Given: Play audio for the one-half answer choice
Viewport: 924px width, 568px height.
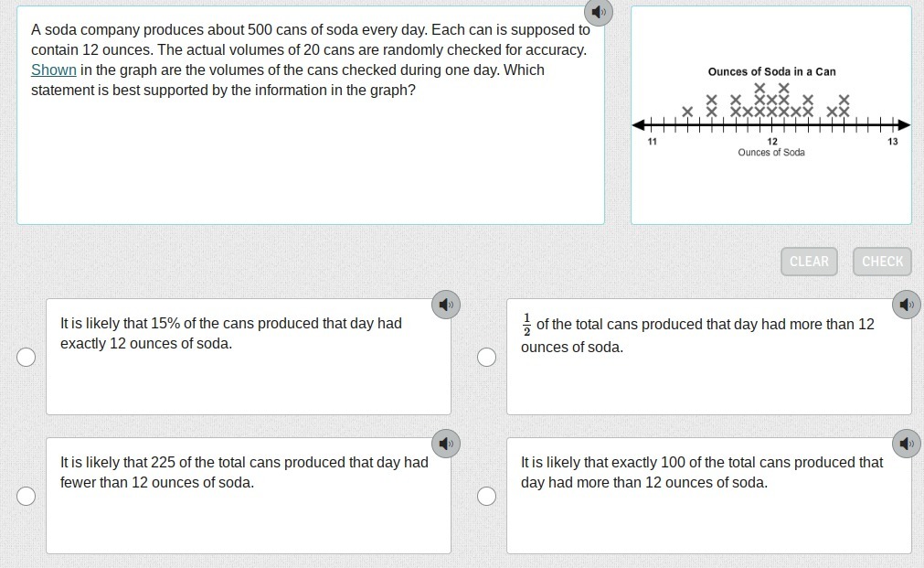Looking at the screenshot, I should [907, 305].
